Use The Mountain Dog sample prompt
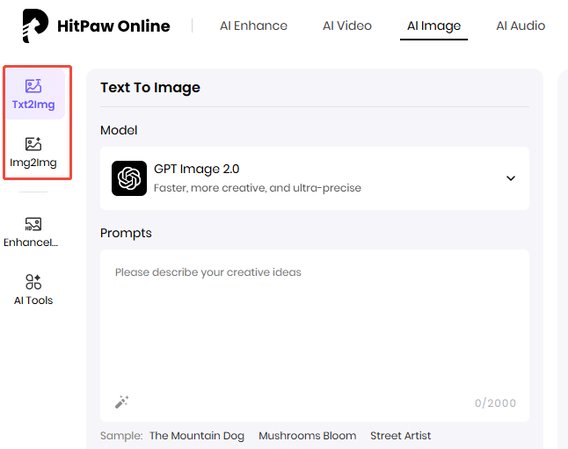This screenshot has width=568, height=449. pyautogui.click(x=197, y=436)
